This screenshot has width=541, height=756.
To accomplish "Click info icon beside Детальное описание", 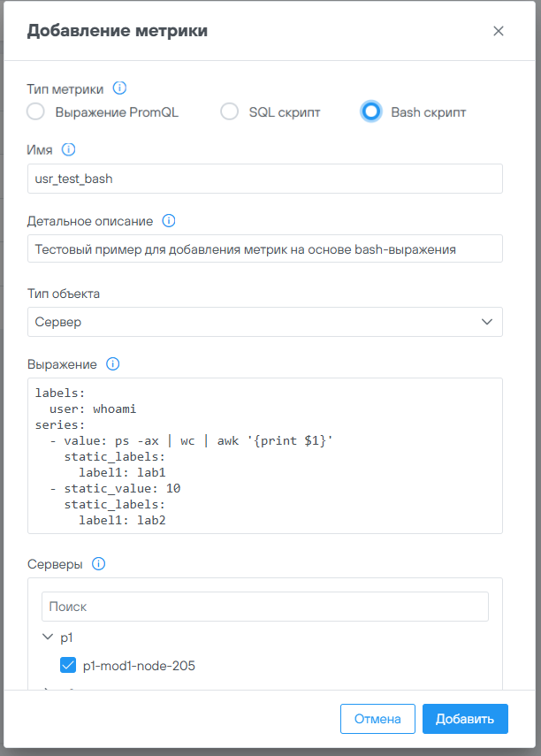I will tap(169, 220).
